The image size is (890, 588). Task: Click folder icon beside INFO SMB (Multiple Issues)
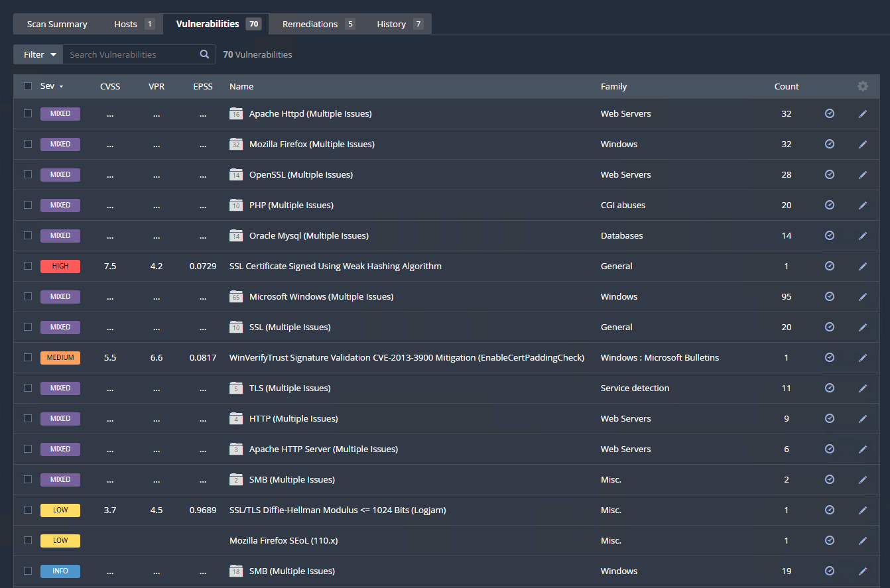[235, 571]
